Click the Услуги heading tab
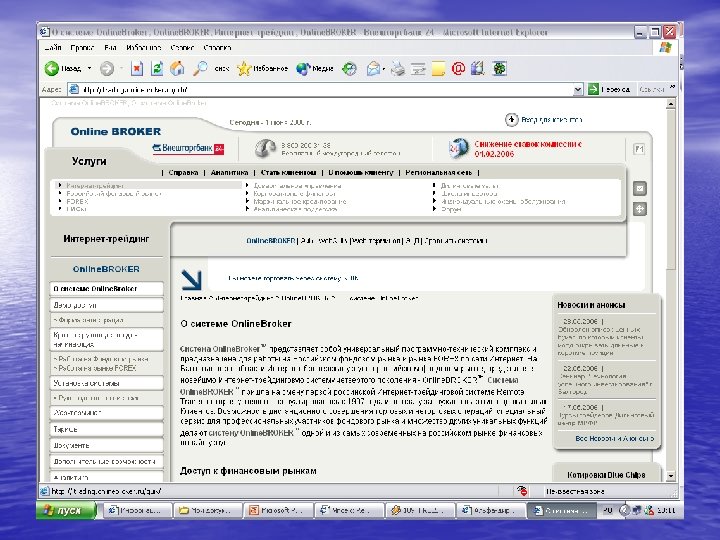The width and height of the screenshot is (720, 540). pos(89,161)
